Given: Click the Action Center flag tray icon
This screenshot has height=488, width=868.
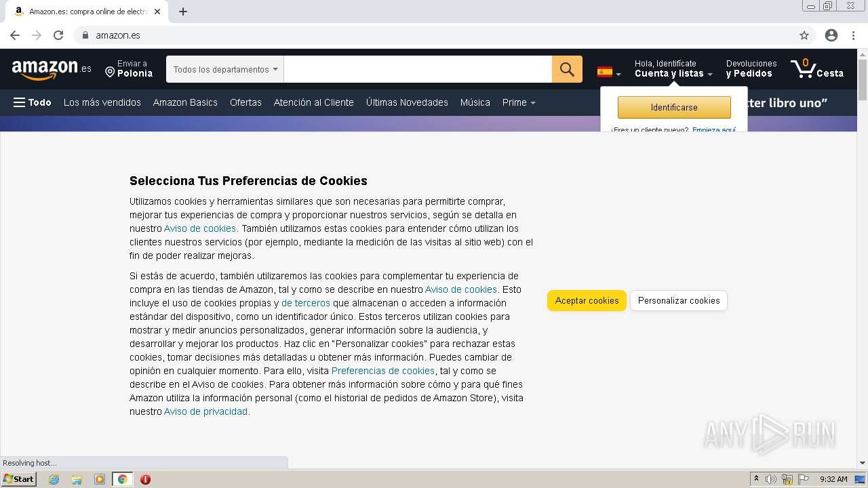Looking at the screenshot, I should coord(804,479).
